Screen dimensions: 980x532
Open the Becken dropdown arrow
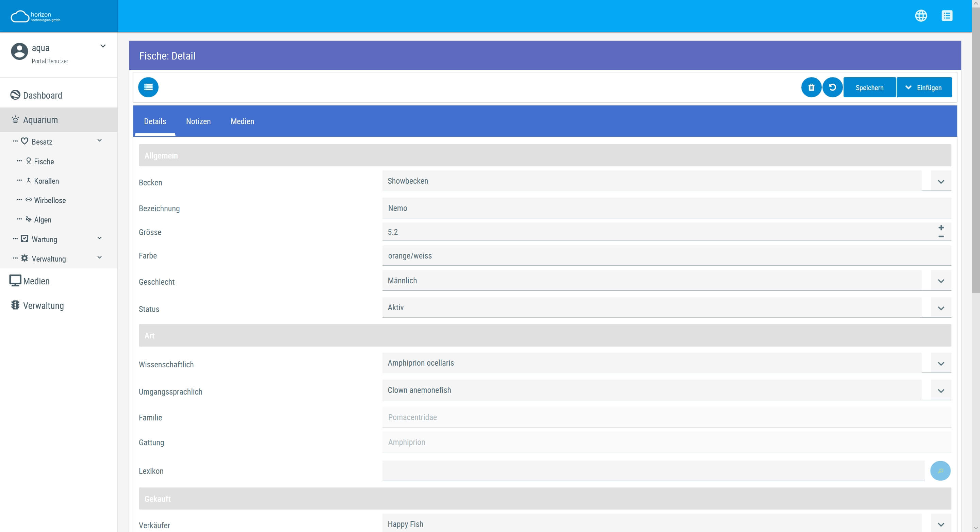click(x=941, y=182)
